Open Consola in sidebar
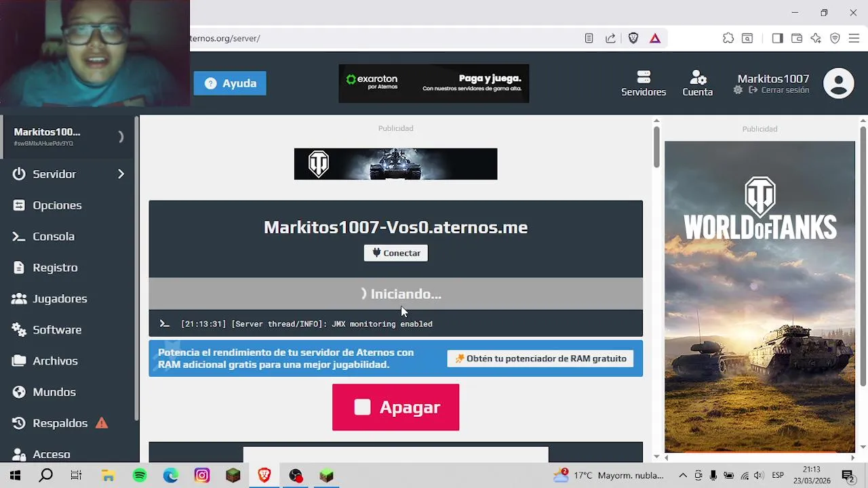This screenshot has width=868, height=488. coord(54,237)
